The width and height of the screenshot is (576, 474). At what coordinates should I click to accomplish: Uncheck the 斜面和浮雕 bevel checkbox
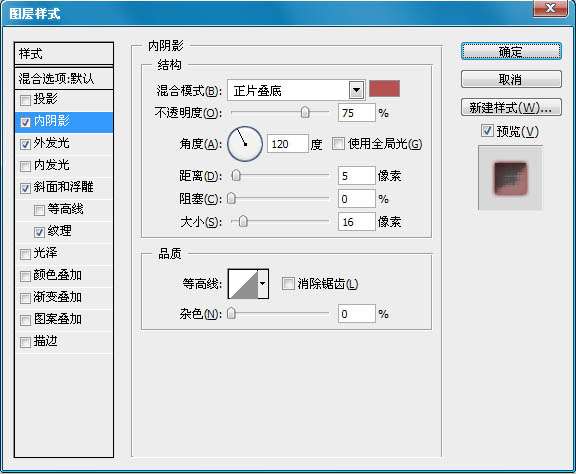25,188
